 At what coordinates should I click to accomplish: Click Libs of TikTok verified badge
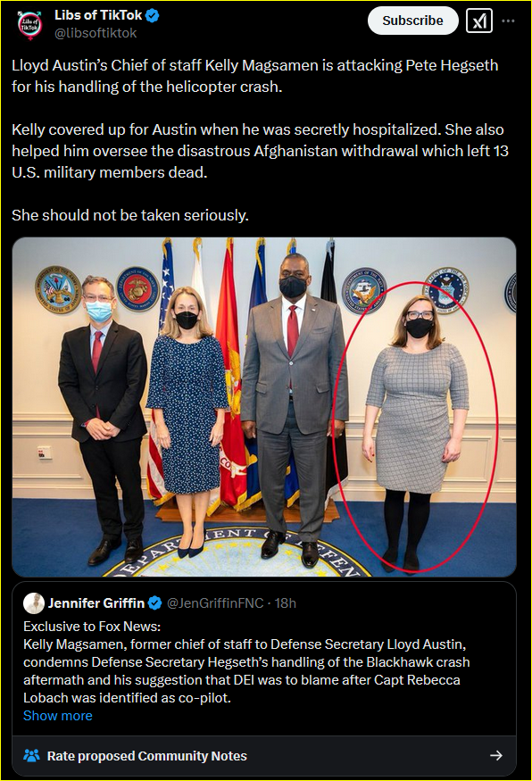(x=153, y=15)
